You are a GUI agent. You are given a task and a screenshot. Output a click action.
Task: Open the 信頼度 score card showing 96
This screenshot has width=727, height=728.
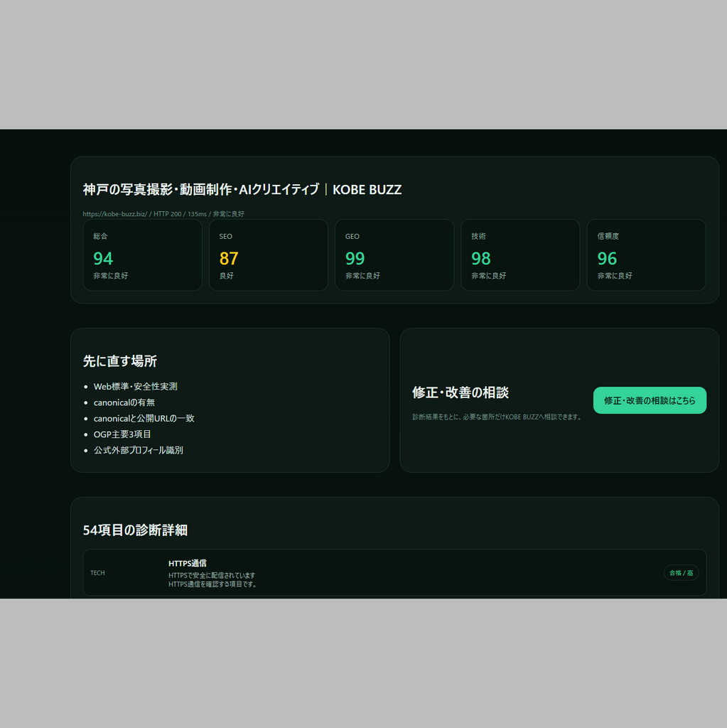[x=646, y=255]
